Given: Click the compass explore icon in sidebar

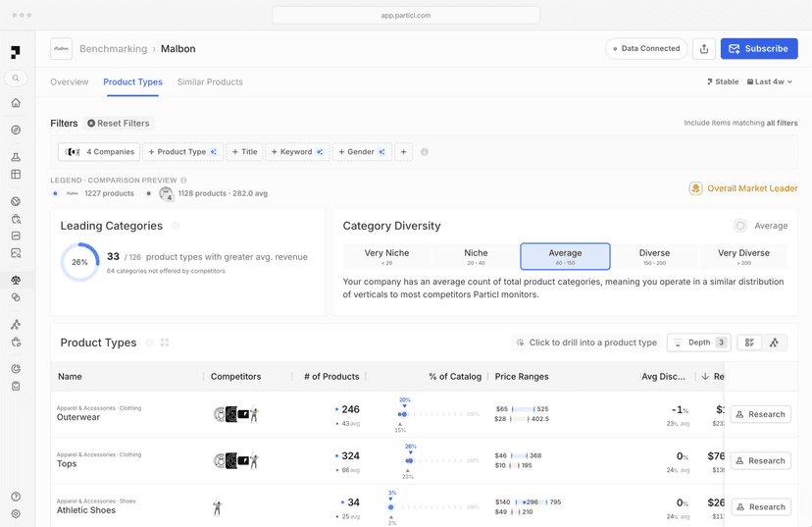Looking at the screenshot, I should (x=16, y=130).
